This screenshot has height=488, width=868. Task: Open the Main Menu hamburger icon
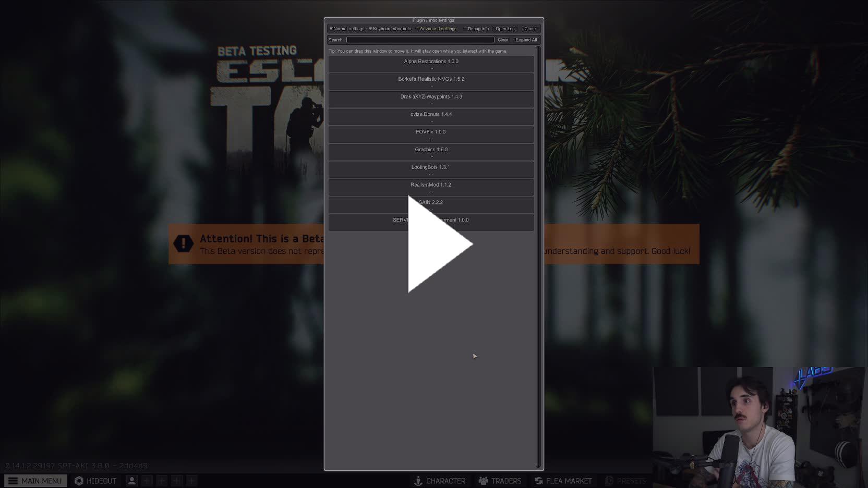(13, 481)
